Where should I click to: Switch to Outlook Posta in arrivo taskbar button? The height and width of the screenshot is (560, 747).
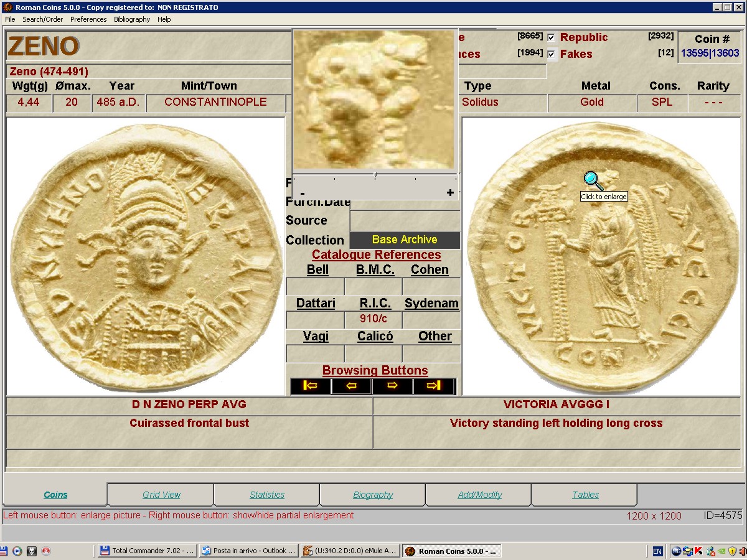[249, 551]
